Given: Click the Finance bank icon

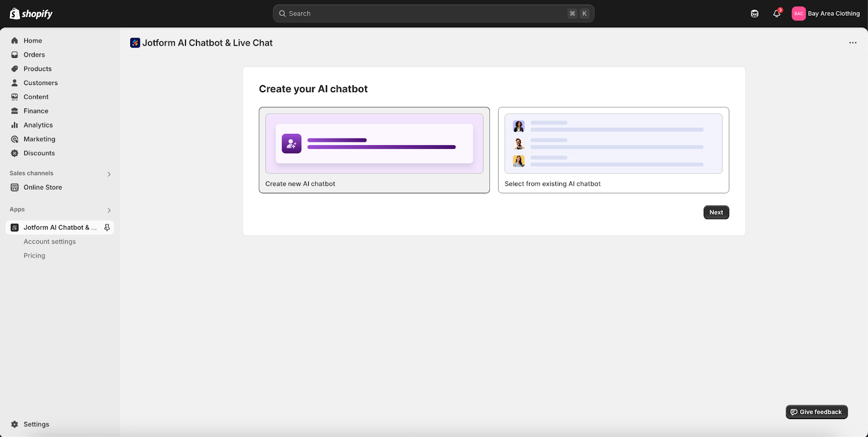Looking at the screenshot, I should (x=15, y=111).
